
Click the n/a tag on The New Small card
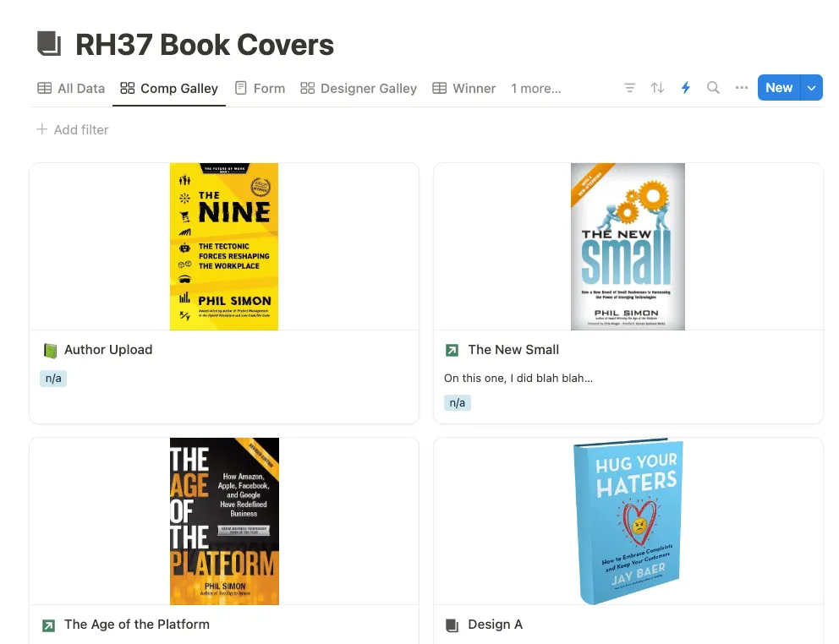click(457, 403)
